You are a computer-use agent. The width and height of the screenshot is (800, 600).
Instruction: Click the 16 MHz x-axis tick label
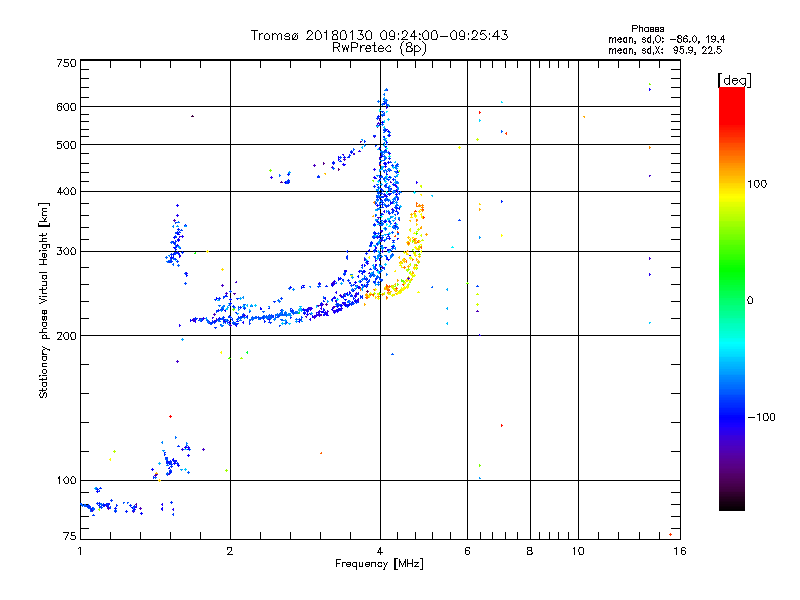click(680, 552)
